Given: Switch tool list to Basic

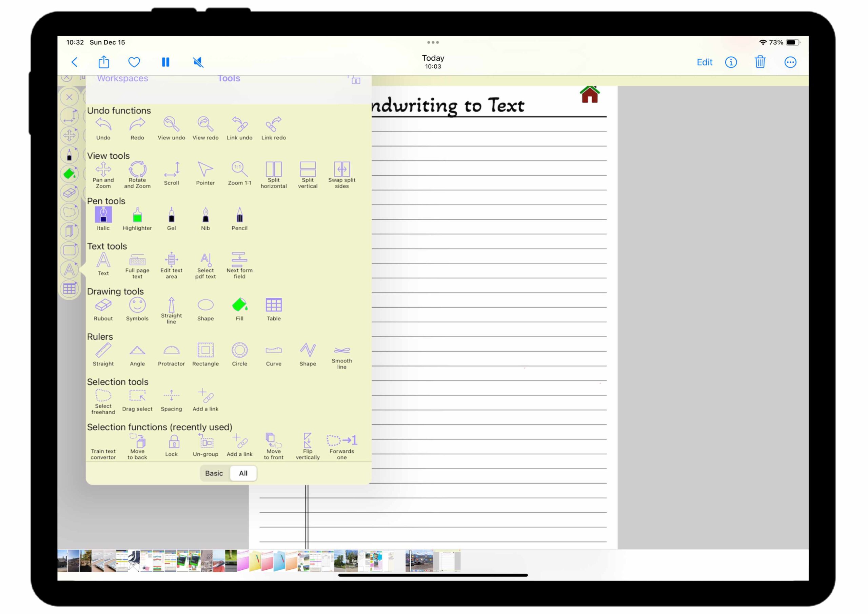Looking at the screenshot, I should click(x=214, y=473).
